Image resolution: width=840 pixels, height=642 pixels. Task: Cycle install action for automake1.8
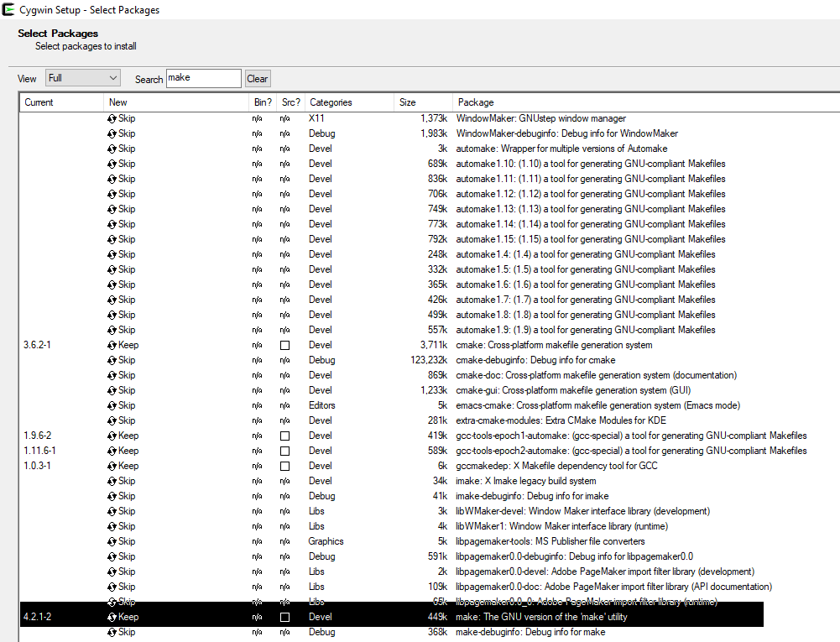point(112,315)
